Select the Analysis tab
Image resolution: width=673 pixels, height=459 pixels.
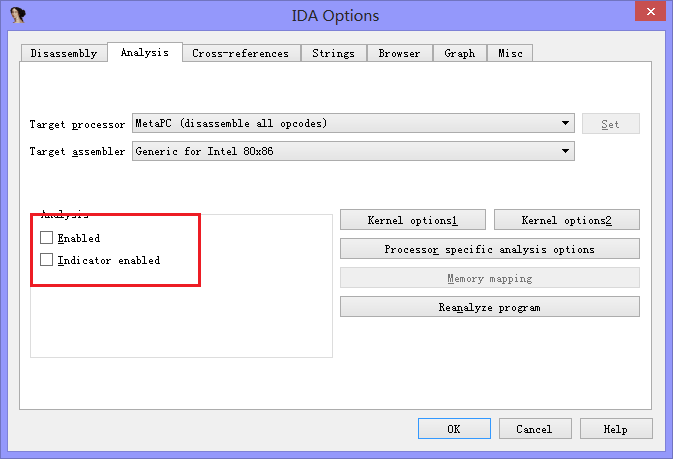(144, 52)
